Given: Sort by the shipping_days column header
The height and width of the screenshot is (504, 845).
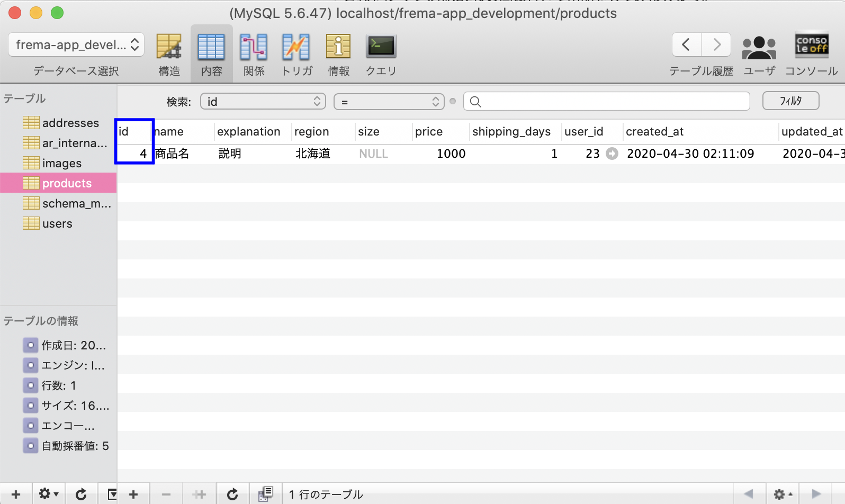Looking at the screenshot, I should 515,131.
